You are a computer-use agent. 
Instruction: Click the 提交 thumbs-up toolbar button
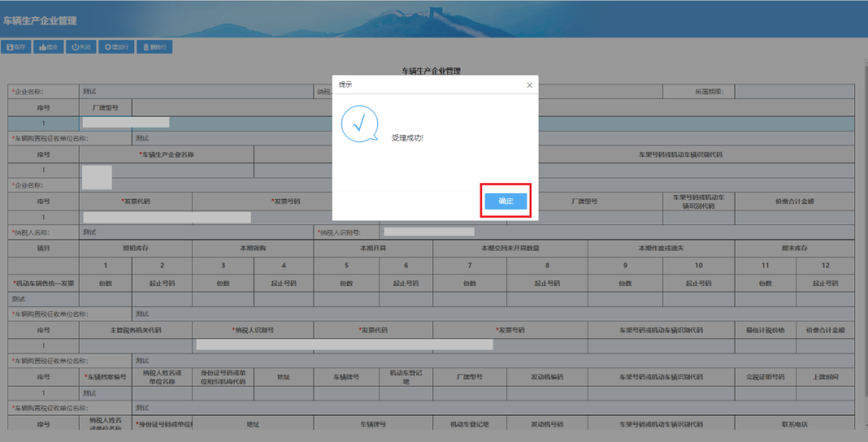49,47
